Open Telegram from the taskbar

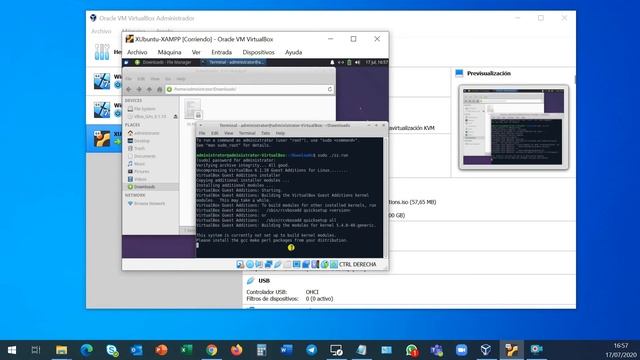click(x=311, y=350)
